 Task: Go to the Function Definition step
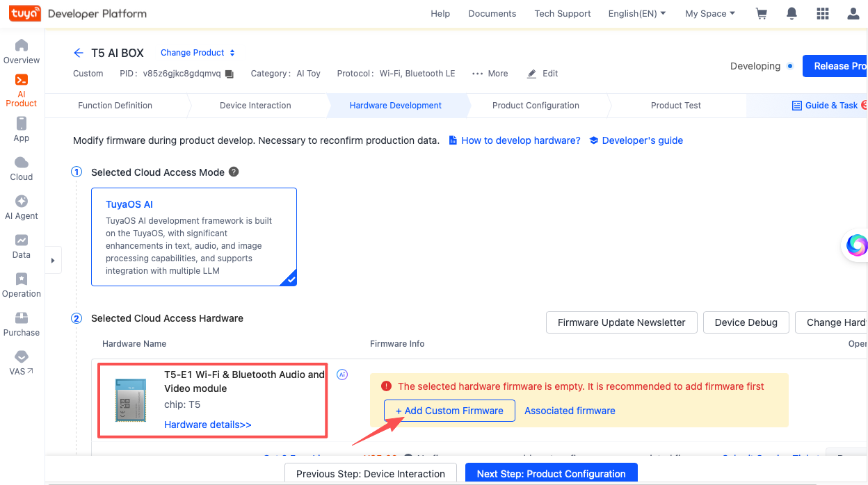pyautogui.click(x=115, y=106)
